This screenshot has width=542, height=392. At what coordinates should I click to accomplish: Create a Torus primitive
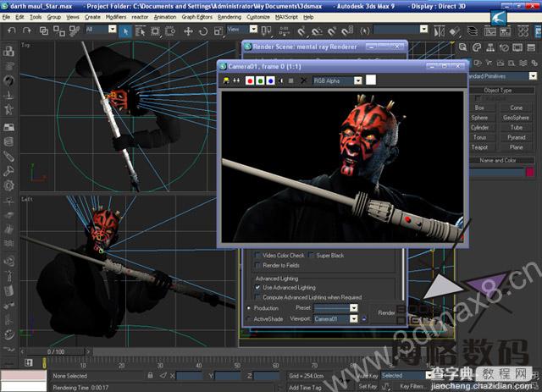[x=479, y=137]
